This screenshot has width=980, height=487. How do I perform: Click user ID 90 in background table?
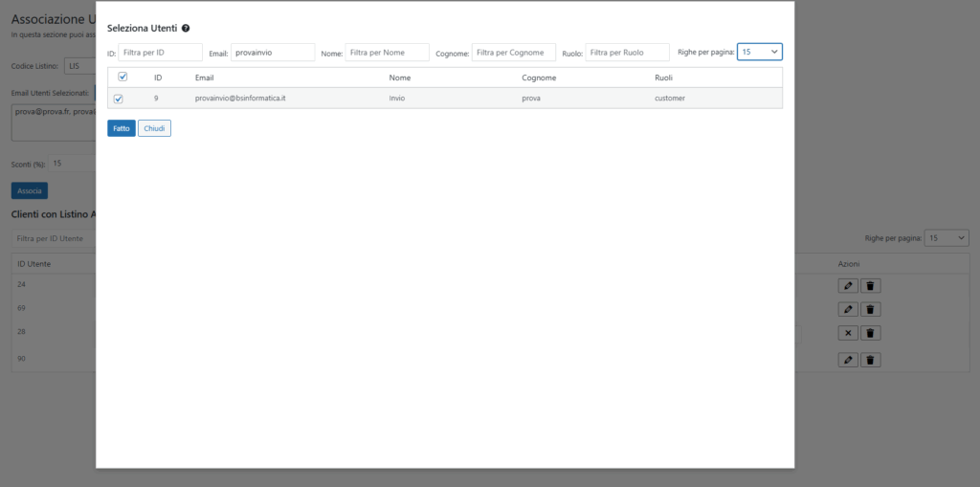point(21,359)
